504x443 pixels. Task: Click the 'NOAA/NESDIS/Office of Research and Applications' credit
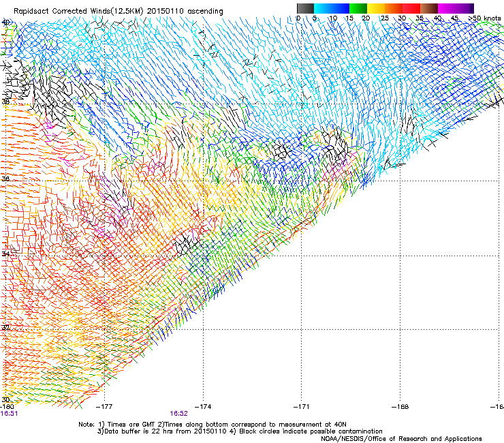pyautogui.click(x=401, y=439)
